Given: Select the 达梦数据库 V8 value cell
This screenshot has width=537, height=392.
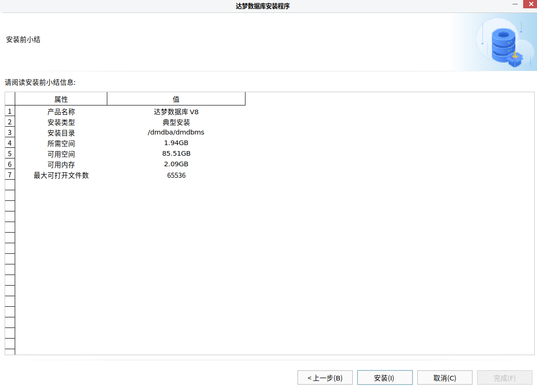Looking at the screenshot, I should click(x=176, y=112).
